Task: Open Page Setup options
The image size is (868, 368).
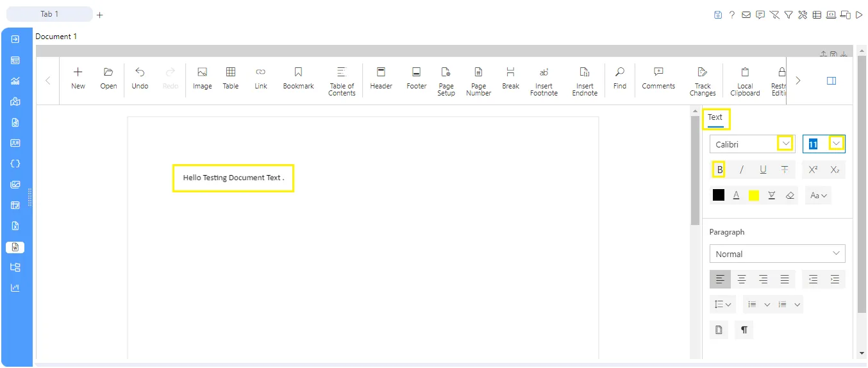Action: (446, 80)
